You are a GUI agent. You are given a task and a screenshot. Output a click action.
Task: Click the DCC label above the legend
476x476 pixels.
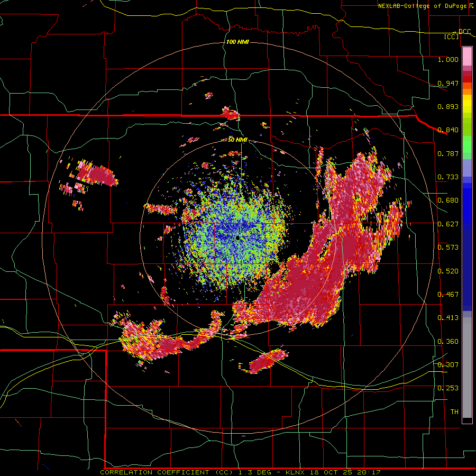pos(464,32)
